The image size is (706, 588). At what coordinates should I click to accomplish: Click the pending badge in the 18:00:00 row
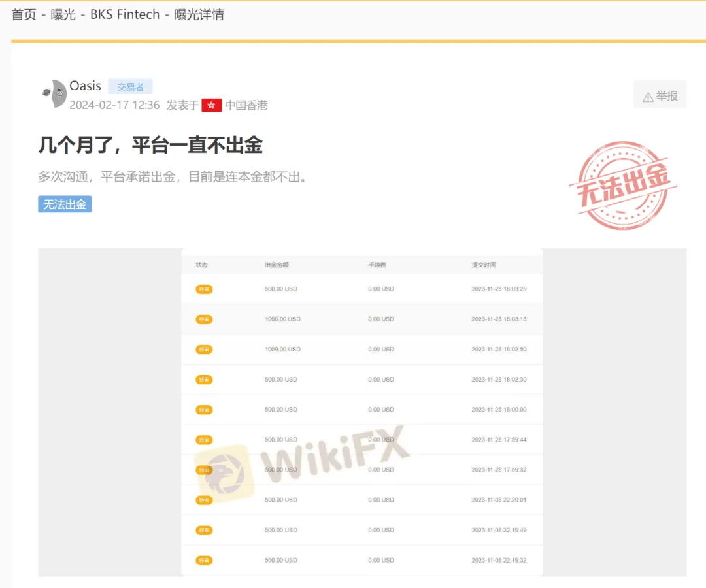click(204, 410)
